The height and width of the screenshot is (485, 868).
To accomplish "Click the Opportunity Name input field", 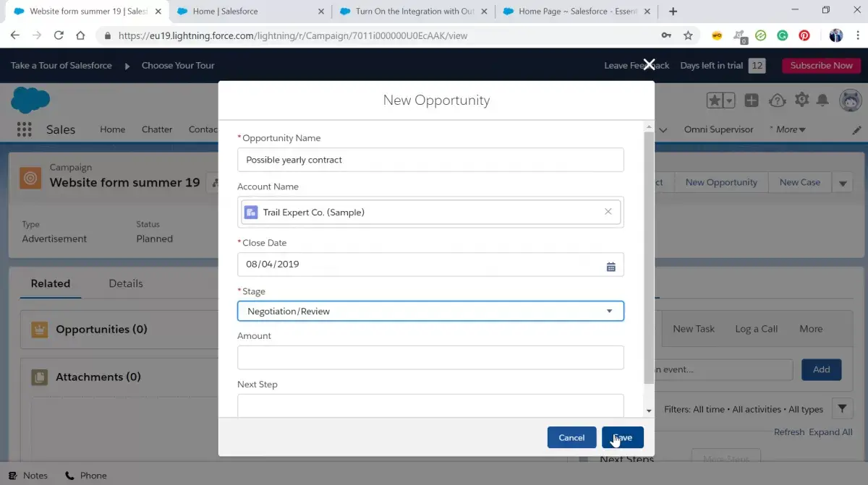I will (x=430, y=160).
